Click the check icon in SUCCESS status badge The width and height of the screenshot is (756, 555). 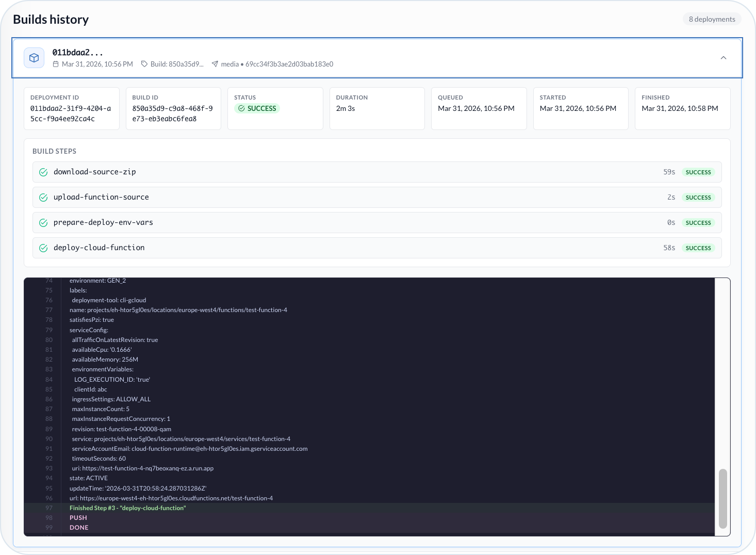coord(241,108)
